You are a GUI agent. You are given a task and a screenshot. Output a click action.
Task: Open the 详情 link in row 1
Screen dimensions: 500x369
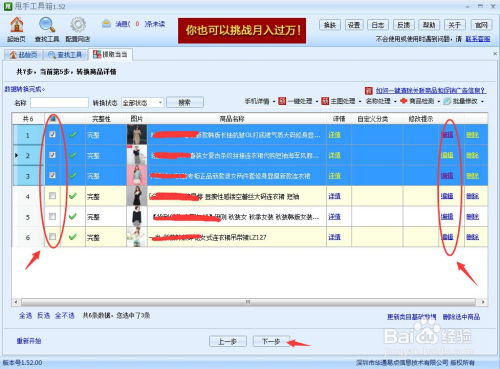(x=334, y=135)
